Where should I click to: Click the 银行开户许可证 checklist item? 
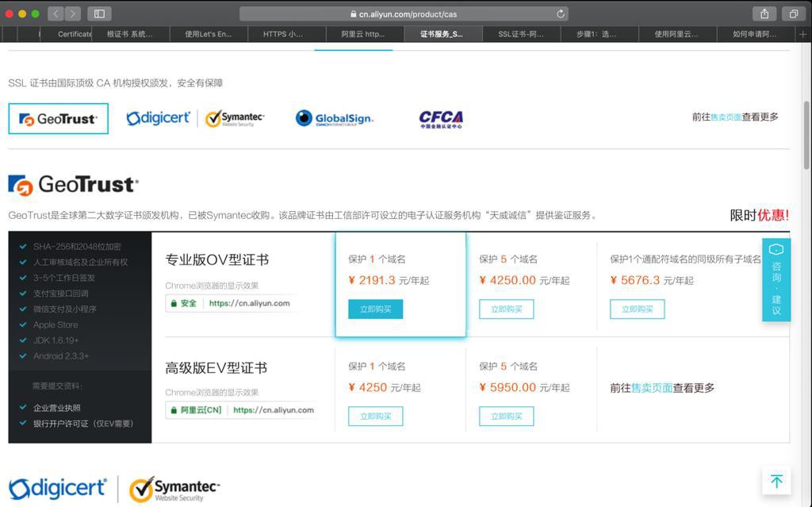pos(77,424)
